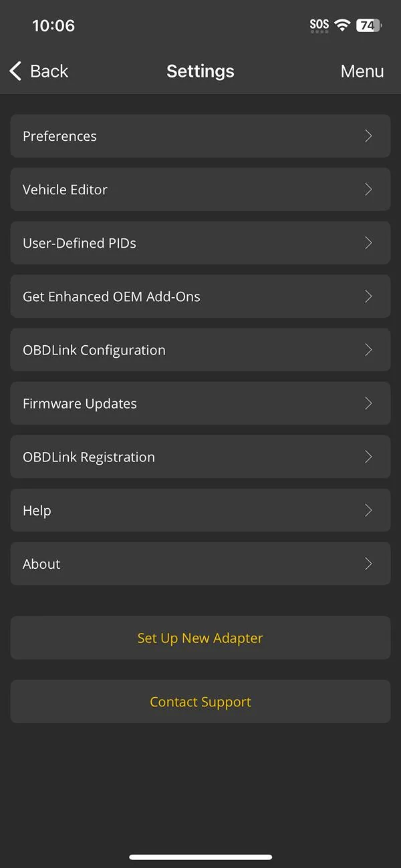Open the OBDLink Registration item
401x868 pixels.
(89, 457)
